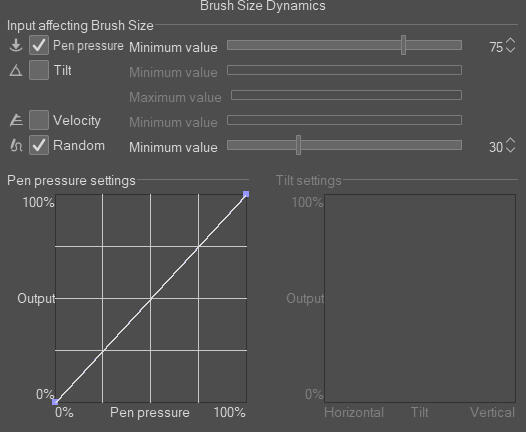Enable the Velocity checkbox

(x=39, y=120)
